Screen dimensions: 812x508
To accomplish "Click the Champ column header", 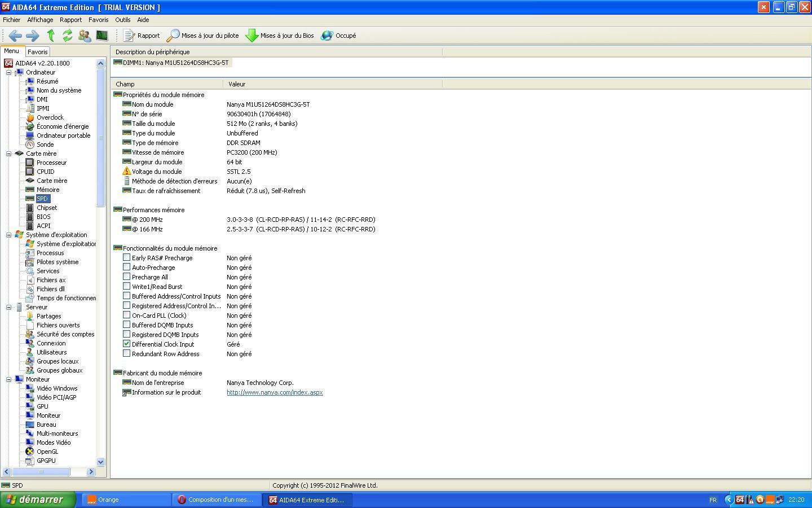I will (167, 84).
